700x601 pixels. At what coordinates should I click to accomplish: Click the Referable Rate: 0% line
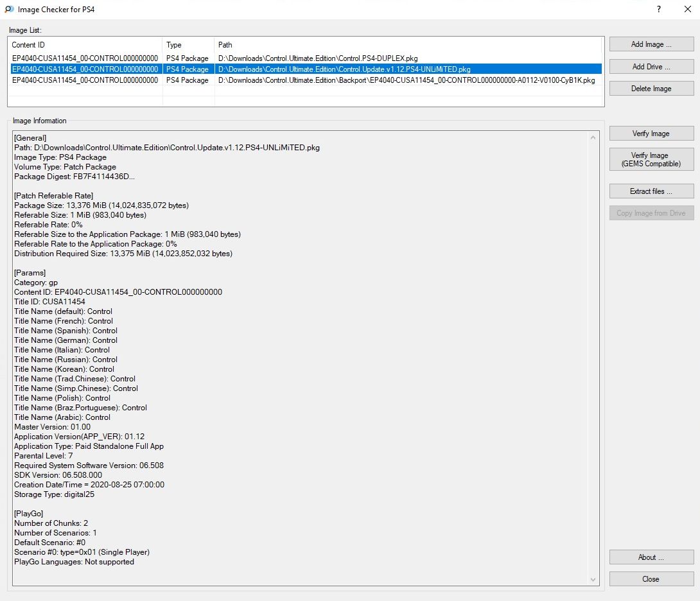[x=48, y=225]
